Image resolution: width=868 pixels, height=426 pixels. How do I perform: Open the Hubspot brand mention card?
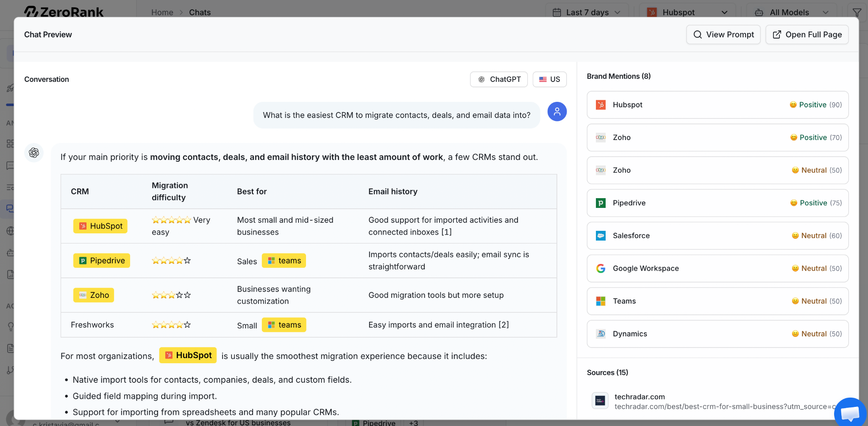(x=718, y=105)
